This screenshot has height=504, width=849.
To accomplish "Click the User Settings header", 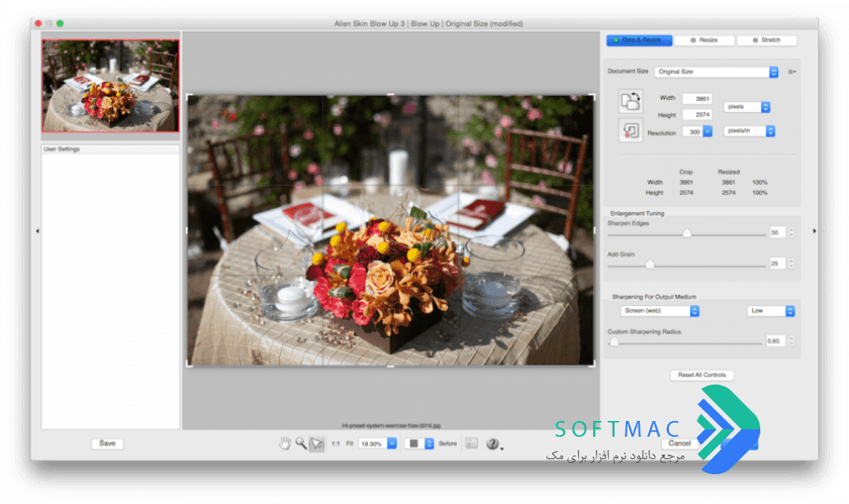I will (110, 149).
